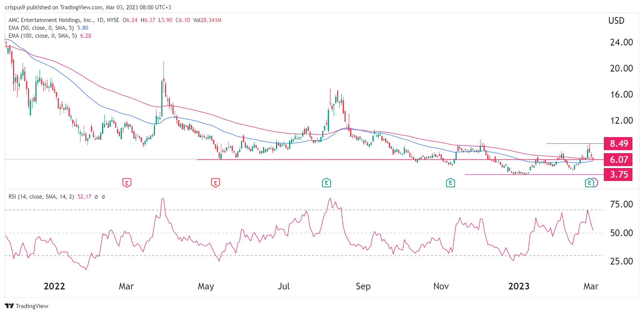Click the red earnings marker near May 2022
644x314 pixels.
pyautogui.click(x=215, y=183)
